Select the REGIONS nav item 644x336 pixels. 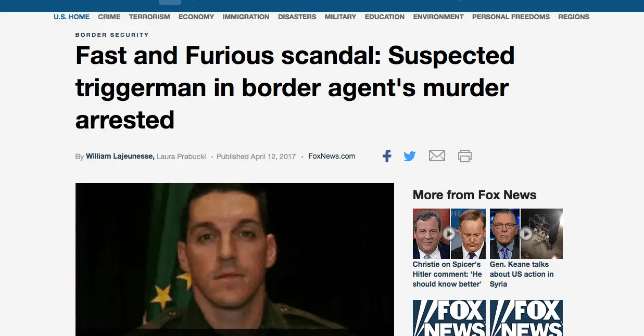(x=574, y=17)
